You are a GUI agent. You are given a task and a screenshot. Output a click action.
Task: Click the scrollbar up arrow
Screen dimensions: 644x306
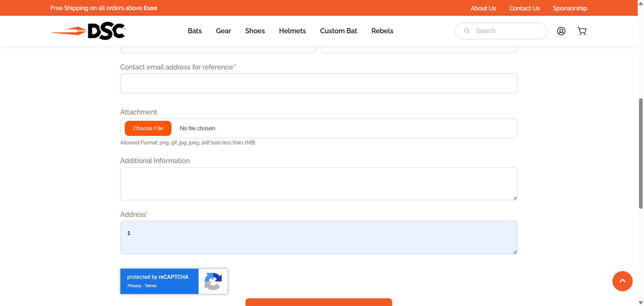click(x=641, y=3)
